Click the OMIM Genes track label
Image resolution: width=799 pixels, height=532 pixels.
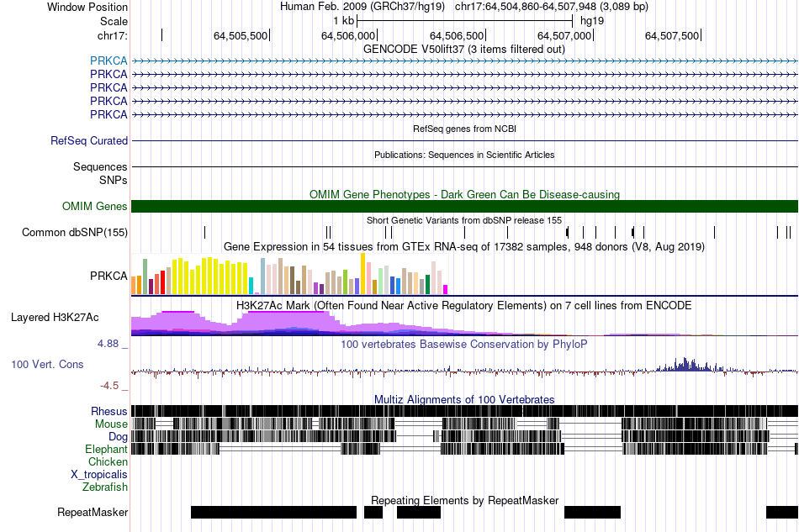pos(94,206)
